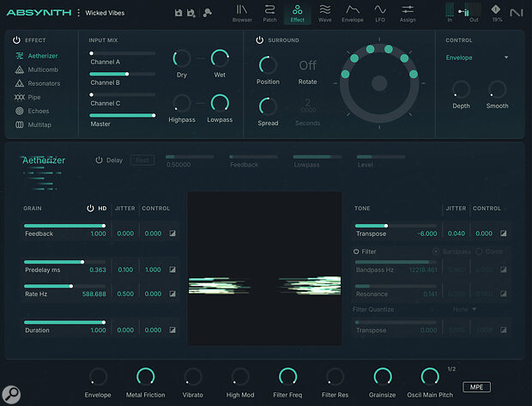Click the Tone Transpose slider
Viewport: 532px width, 406px height.
[396, 226]
